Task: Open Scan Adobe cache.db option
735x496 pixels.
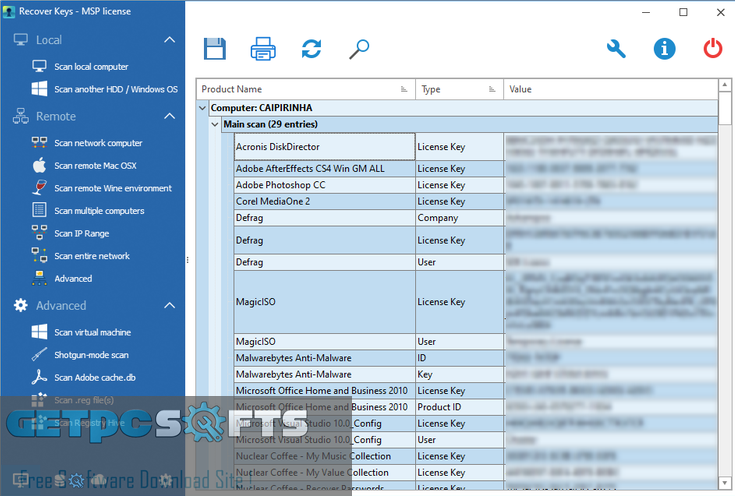Action: (95, 377)
